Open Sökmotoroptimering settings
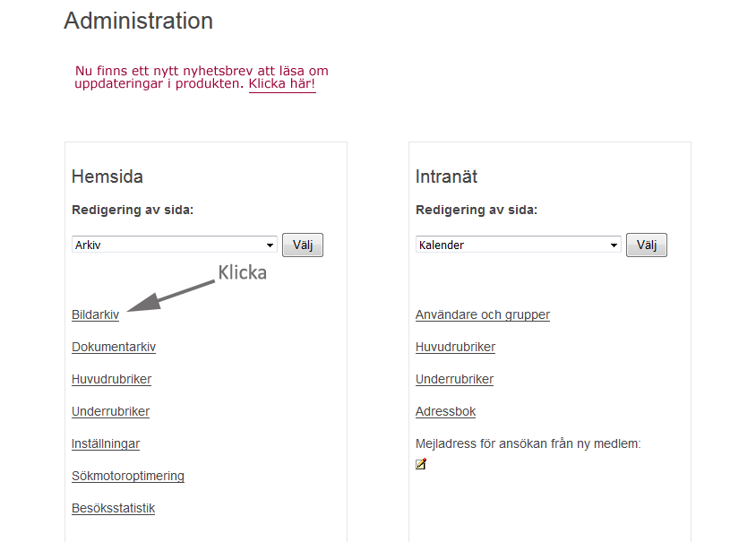Screen dimensions: 756x542 [x=128, y=477]
